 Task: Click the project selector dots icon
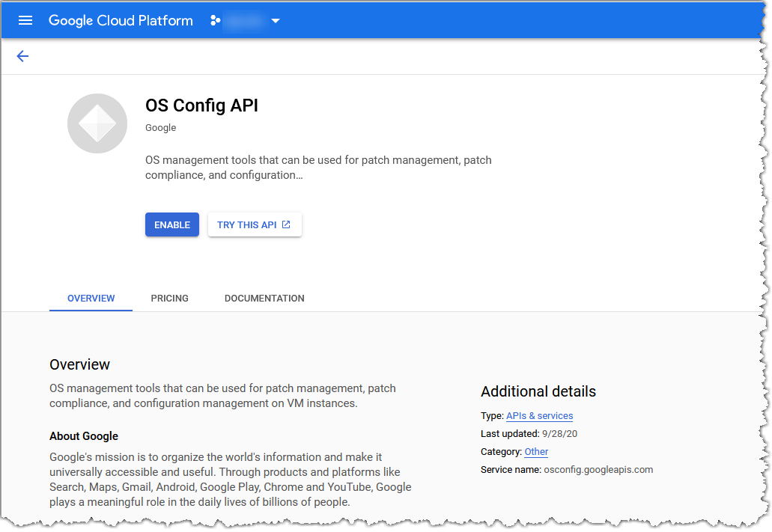(215, 20)
